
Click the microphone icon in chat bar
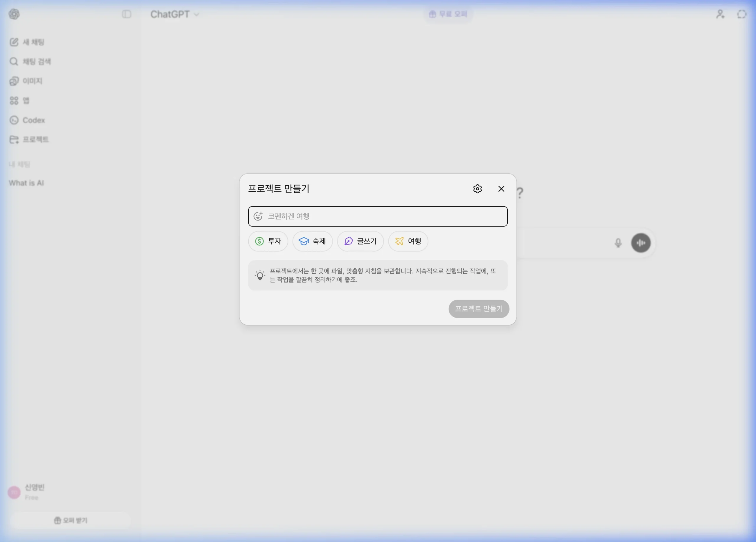[618, 243]
